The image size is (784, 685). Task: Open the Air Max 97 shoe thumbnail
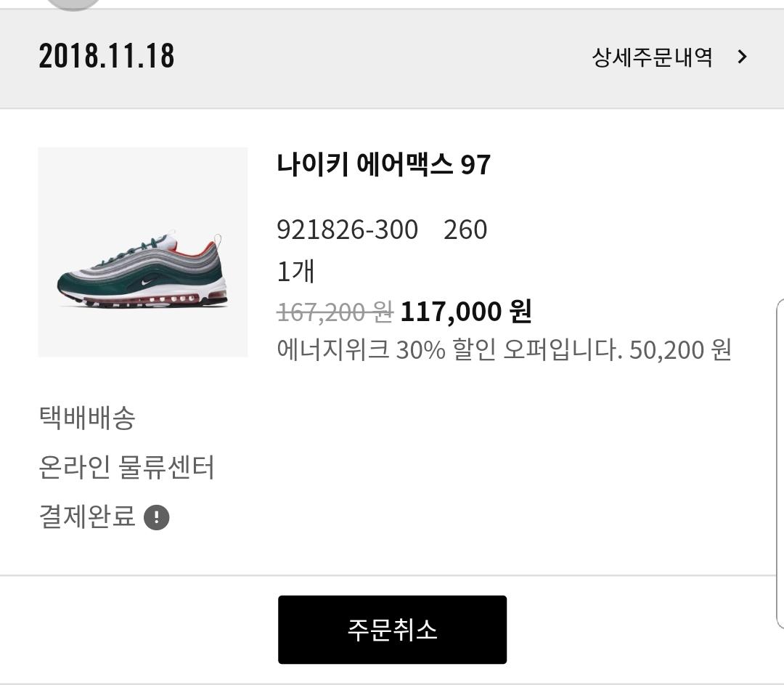143,252
